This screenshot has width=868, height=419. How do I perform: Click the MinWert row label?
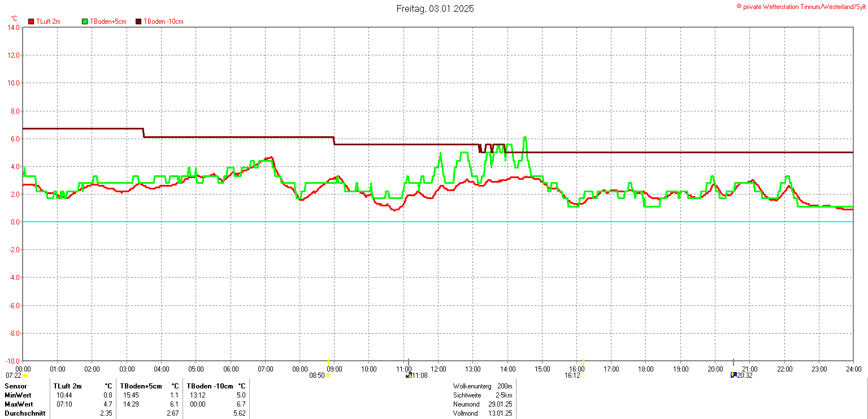pyautogui.click(x=19, y=395)
